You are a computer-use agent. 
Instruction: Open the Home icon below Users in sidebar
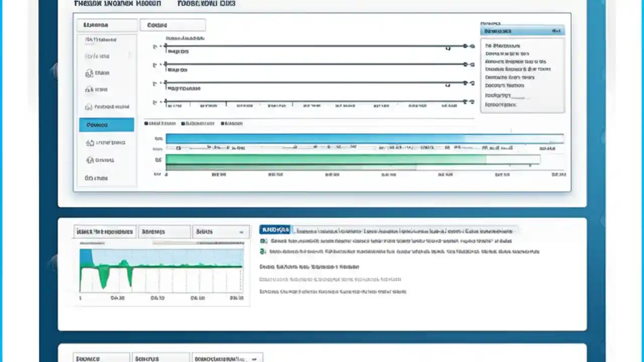tap(90, 89)
